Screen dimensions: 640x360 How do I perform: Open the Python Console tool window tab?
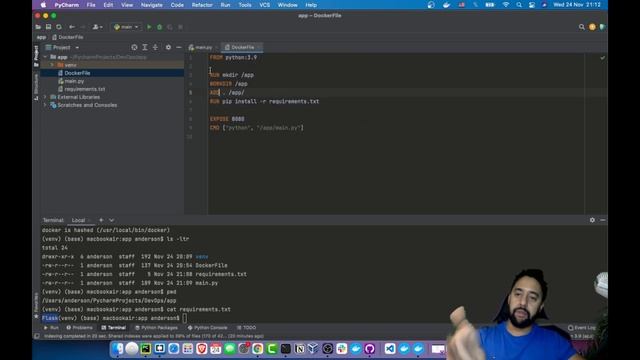(207, 328)
